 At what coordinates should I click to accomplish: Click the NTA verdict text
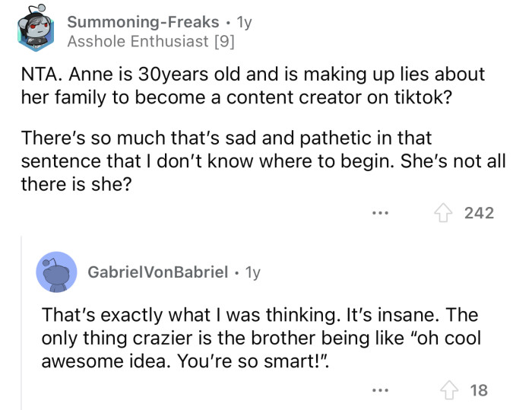[38, 77]
